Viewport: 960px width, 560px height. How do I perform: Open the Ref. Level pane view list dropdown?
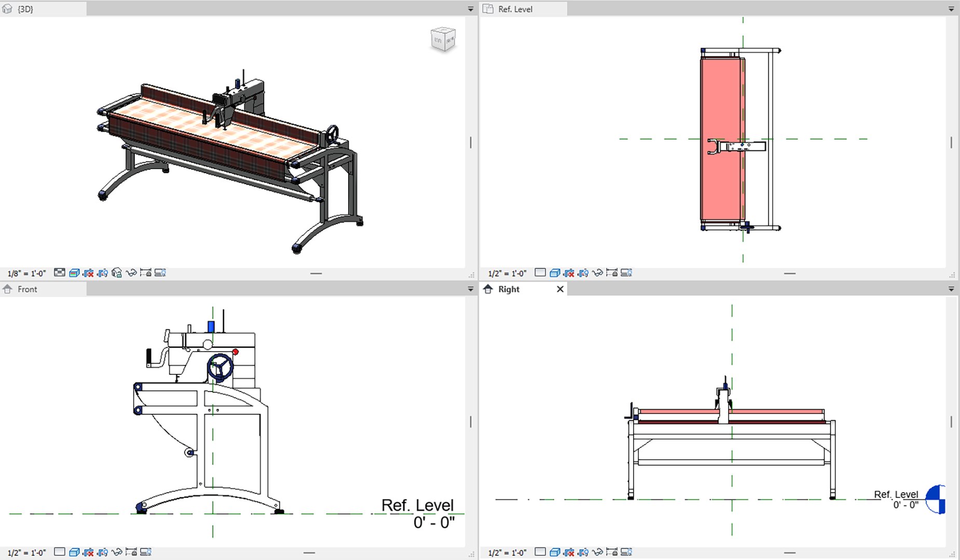tap(951, 9)
